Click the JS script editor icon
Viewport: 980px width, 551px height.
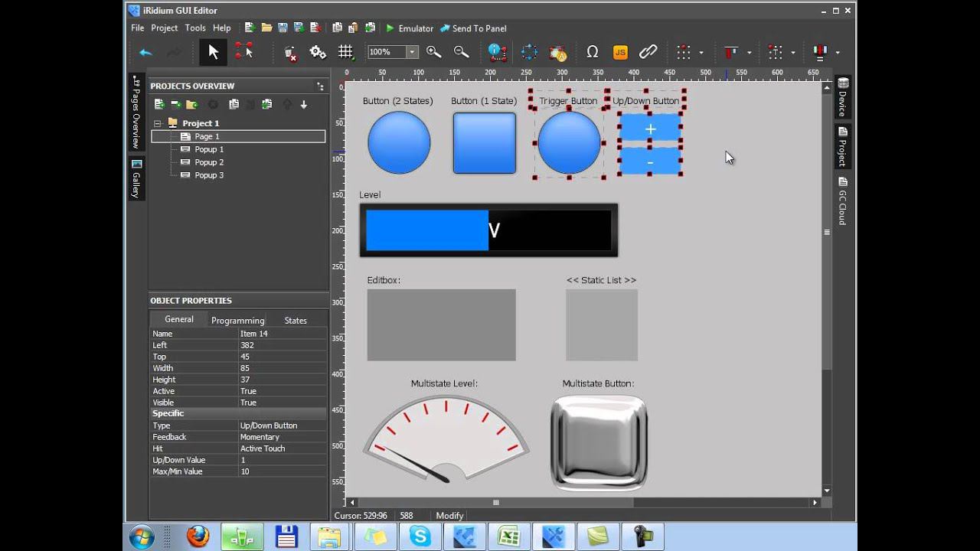[620, 52]
